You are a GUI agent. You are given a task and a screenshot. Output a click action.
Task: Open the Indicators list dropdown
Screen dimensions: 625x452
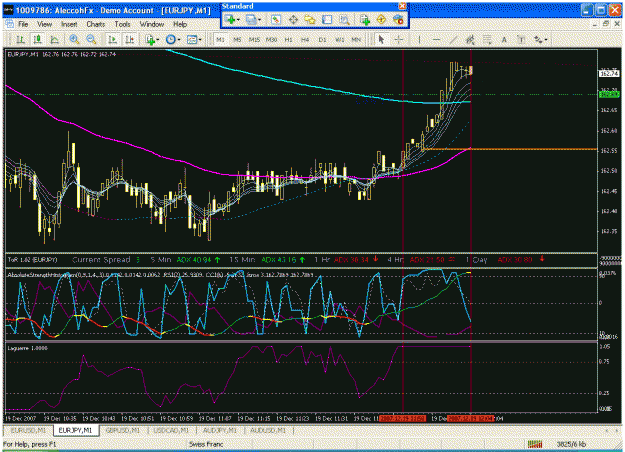152,39
